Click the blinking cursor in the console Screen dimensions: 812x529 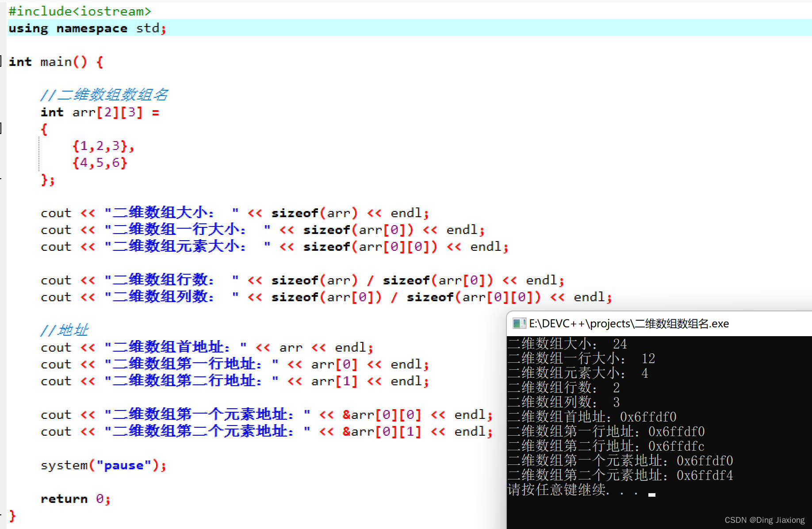[651, 495]
